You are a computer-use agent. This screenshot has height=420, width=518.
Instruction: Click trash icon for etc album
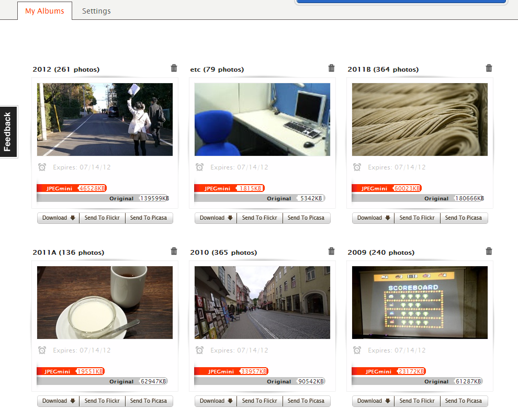point(331,68)
